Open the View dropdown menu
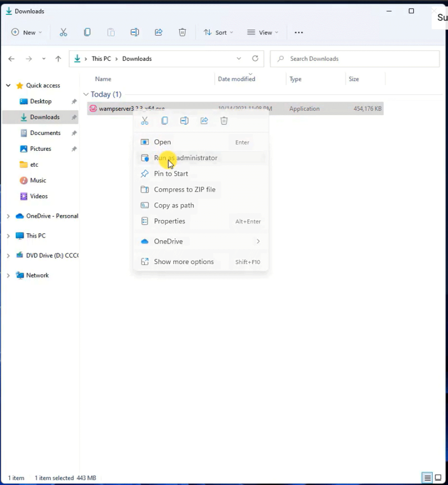The width and height of the screenshot is (448, 485). coord(262,32)
